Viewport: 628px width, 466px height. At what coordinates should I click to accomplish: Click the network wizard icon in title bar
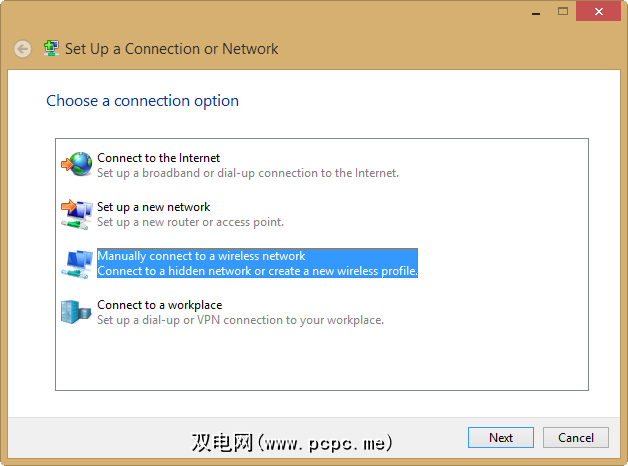point(51,48)
